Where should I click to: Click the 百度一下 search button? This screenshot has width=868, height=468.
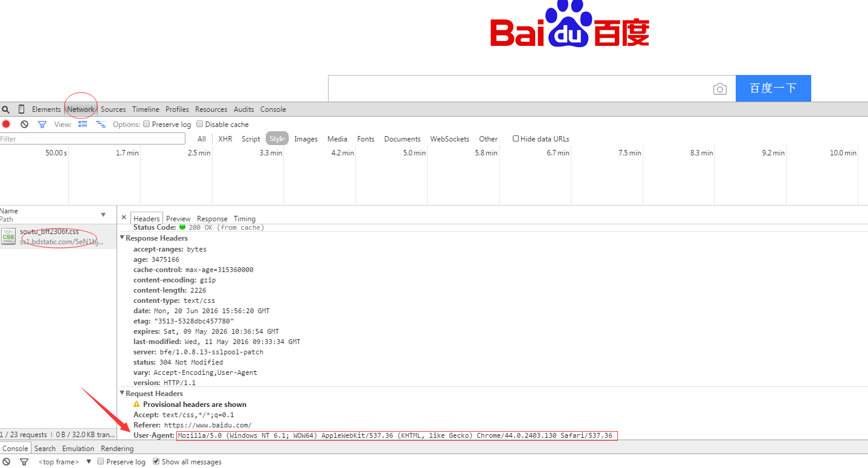pyautogui.click(x=773, y=88)
